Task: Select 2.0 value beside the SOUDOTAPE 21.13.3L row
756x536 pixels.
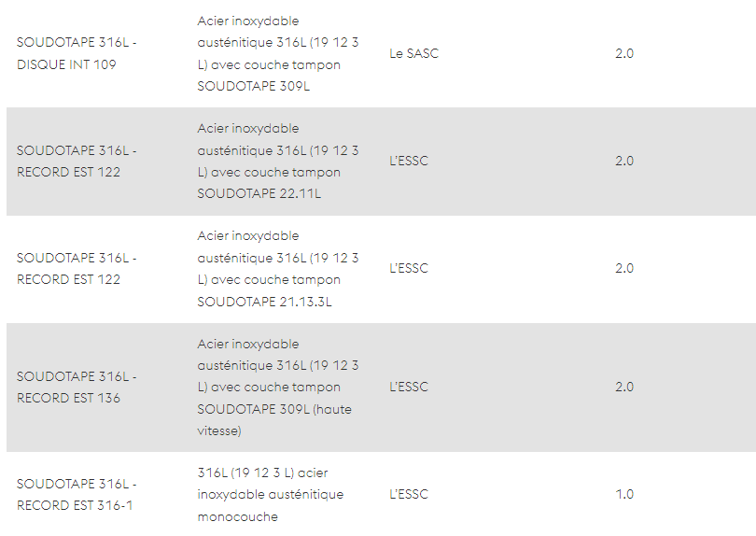Action: [624, 269]
